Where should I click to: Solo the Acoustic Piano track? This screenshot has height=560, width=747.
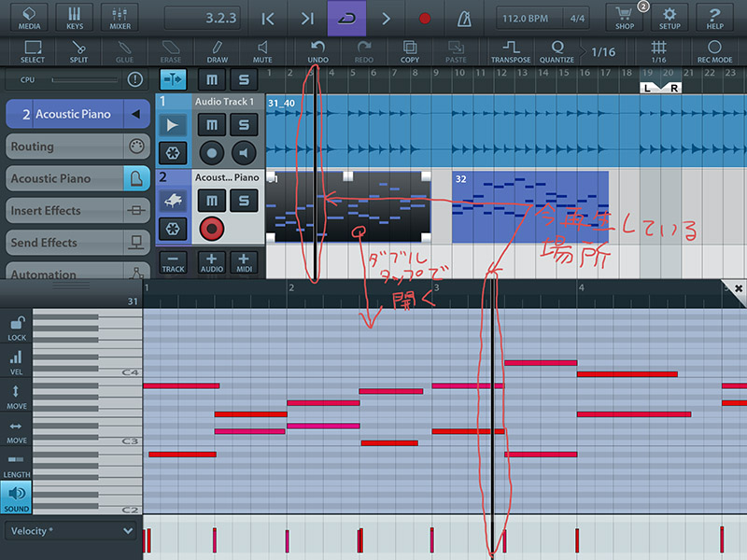click(244, 201)
